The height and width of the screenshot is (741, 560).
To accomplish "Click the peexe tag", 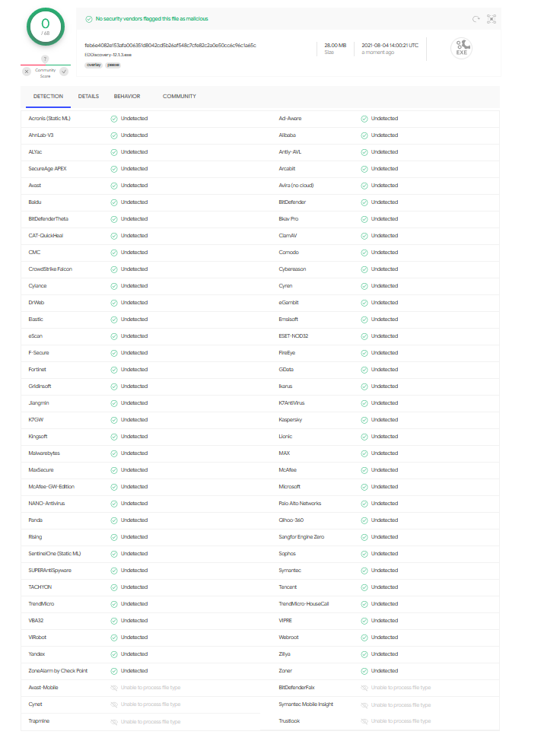I will coord(113,65).
